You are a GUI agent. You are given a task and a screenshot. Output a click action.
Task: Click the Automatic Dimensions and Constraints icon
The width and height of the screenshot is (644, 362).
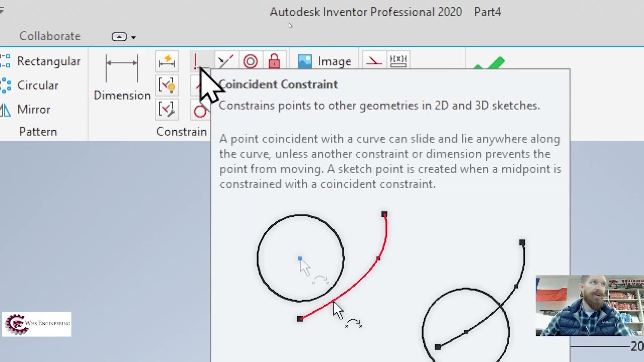167,61
